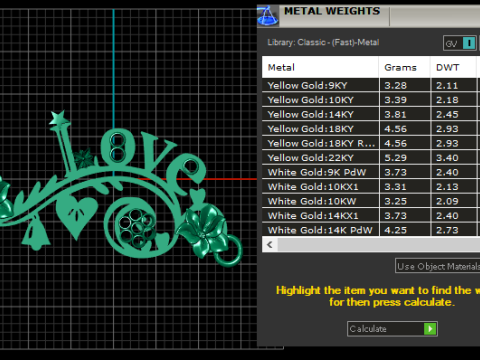
Task: Select the Yellow Gold:10KY row
Action: coord(371,100)
